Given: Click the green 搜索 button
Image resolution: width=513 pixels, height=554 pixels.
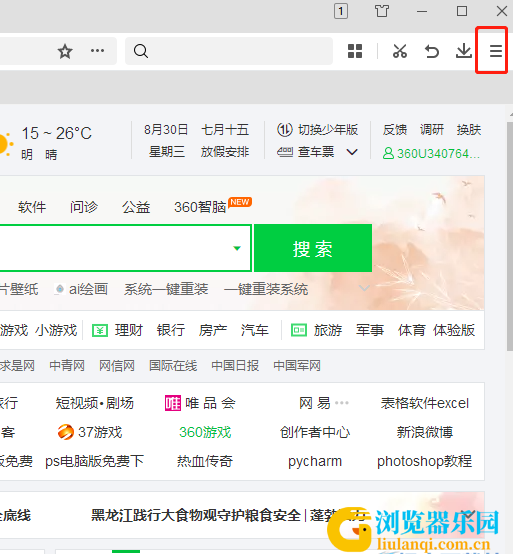Looking at the screenshot, I should 313,248.
